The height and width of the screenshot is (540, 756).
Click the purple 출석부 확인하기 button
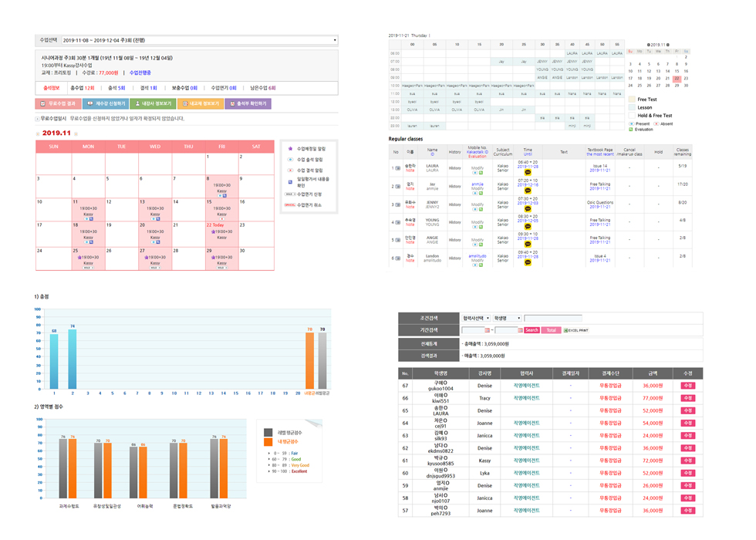coord(248,103)
